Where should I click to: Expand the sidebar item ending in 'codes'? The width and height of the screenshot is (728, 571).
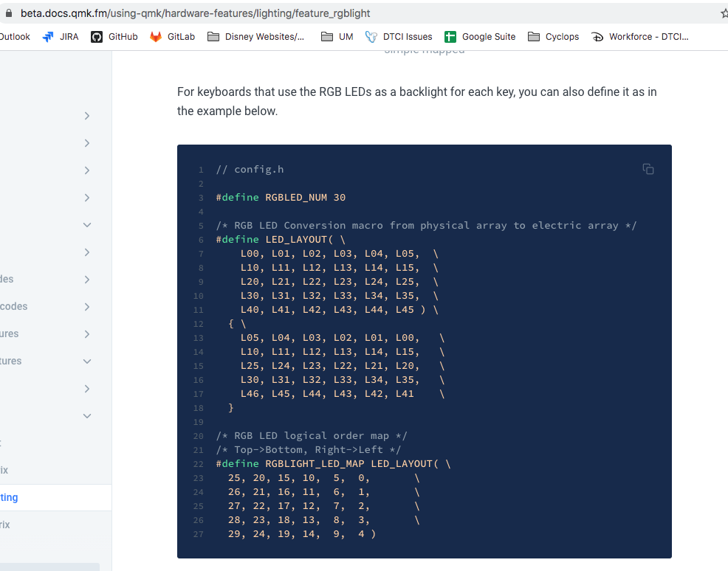87,307
